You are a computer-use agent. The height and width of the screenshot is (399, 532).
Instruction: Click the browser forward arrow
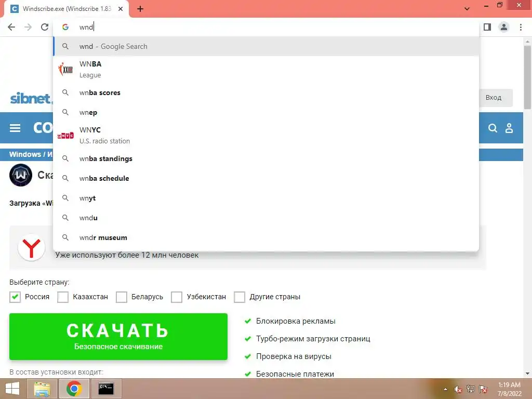point(28,27)
